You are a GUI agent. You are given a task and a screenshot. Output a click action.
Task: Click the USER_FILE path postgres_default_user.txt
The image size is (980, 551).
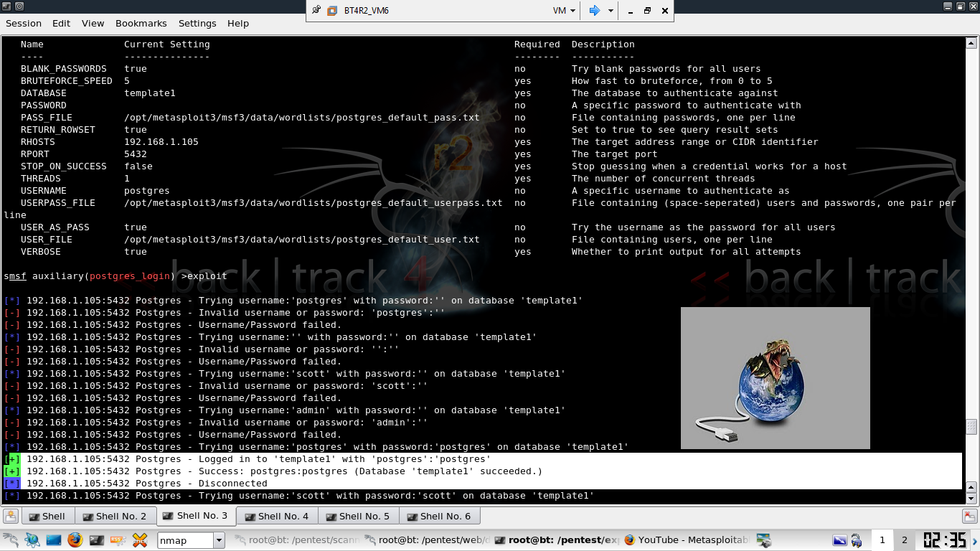[x=302, y=240]
